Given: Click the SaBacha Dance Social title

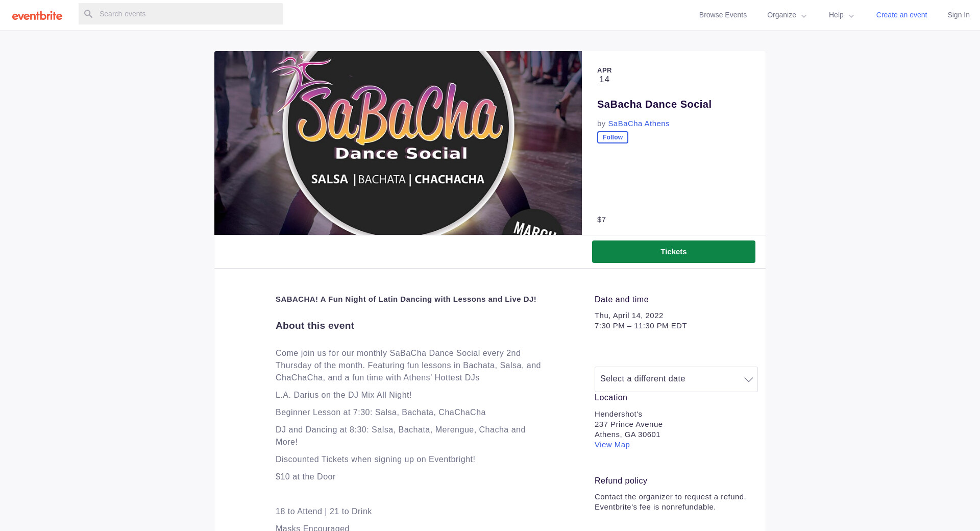Looking at the screenshot, I should [x=654, y=104].
